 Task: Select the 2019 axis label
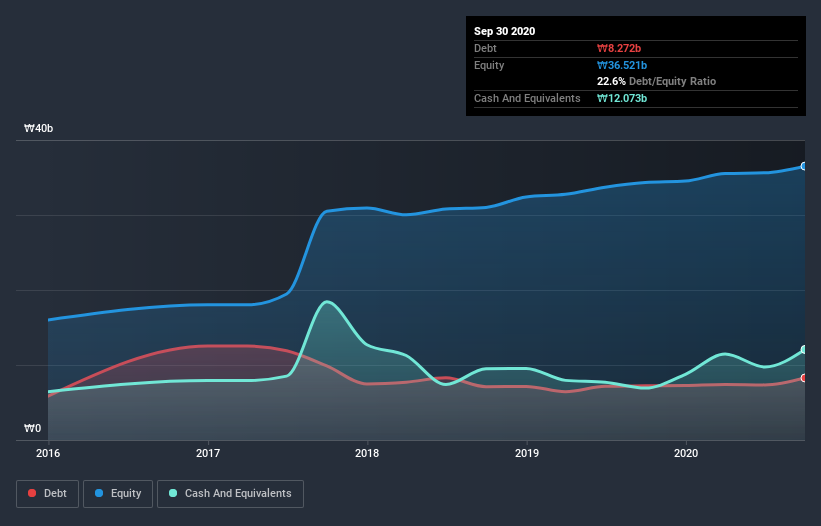coord(527,453)
